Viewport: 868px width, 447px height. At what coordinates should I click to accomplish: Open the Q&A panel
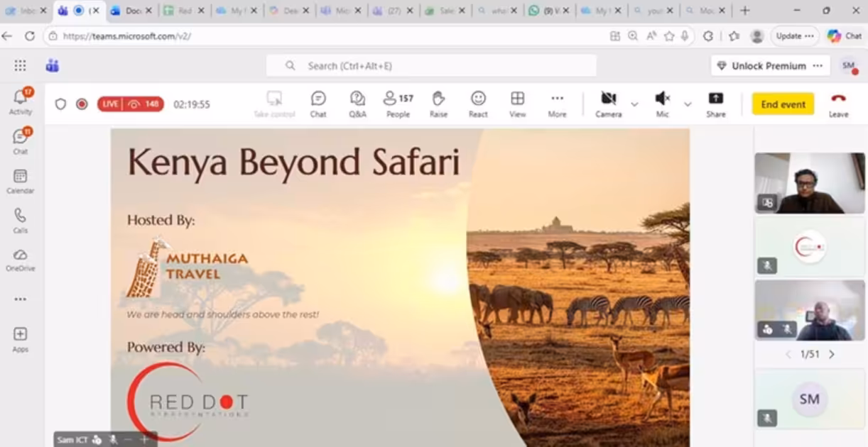pos(357,104)
